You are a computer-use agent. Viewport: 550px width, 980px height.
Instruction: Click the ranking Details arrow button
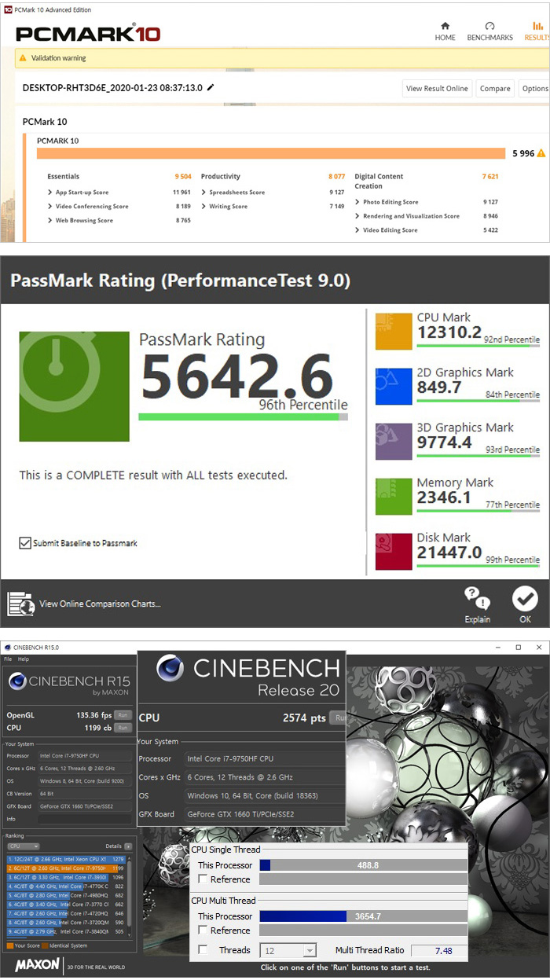coord(128,846)
